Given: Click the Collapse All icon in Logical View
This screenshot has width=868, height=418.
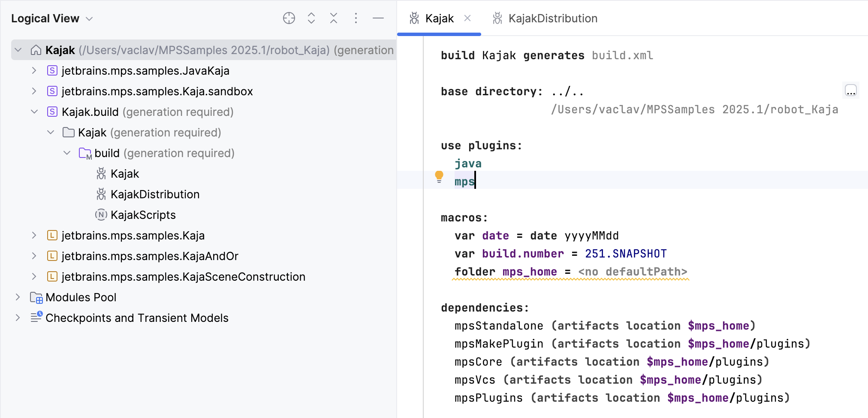Looking at the screenshot, I should tap(334, 18).
